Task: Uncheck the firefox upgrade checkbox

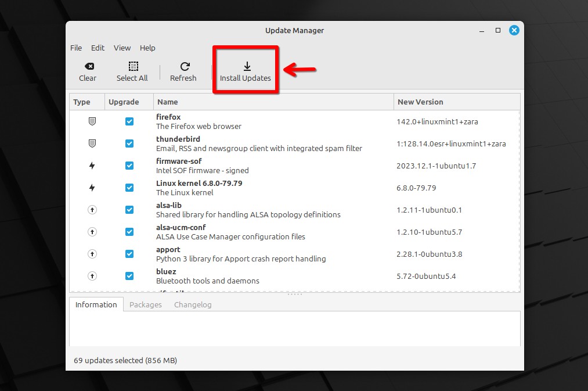Action: [x=129, y=121]
